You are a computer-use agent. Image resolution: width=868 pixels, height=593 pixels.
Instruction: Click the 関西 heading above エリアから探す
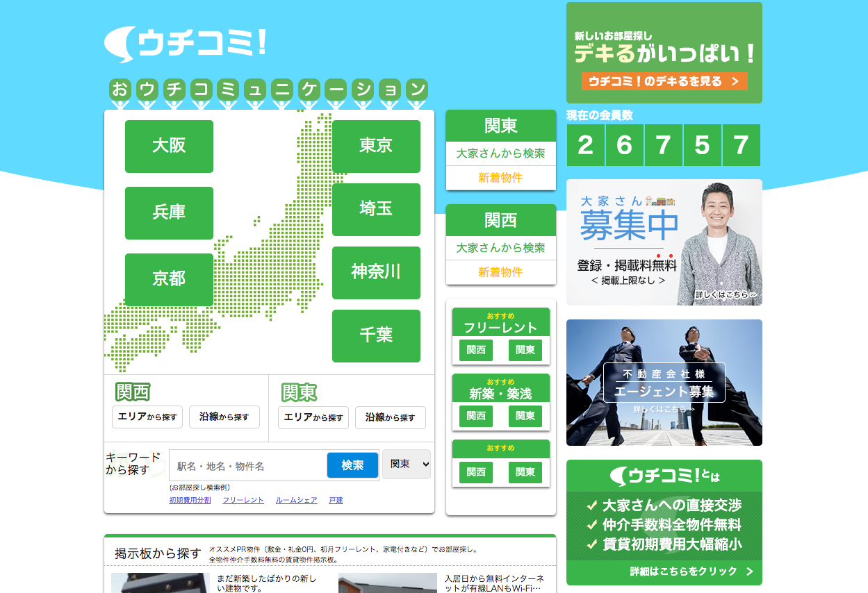point(133,392)
